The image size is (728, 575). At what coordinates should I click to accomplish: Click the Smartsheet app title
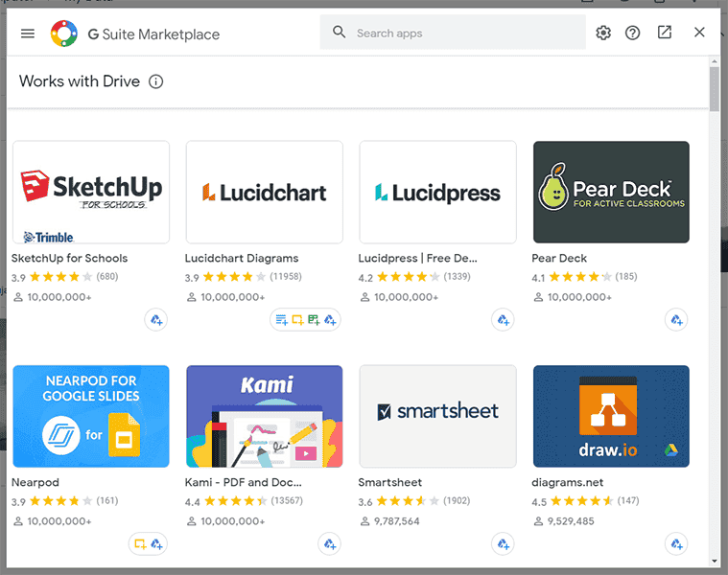click(x=390, y=482)
